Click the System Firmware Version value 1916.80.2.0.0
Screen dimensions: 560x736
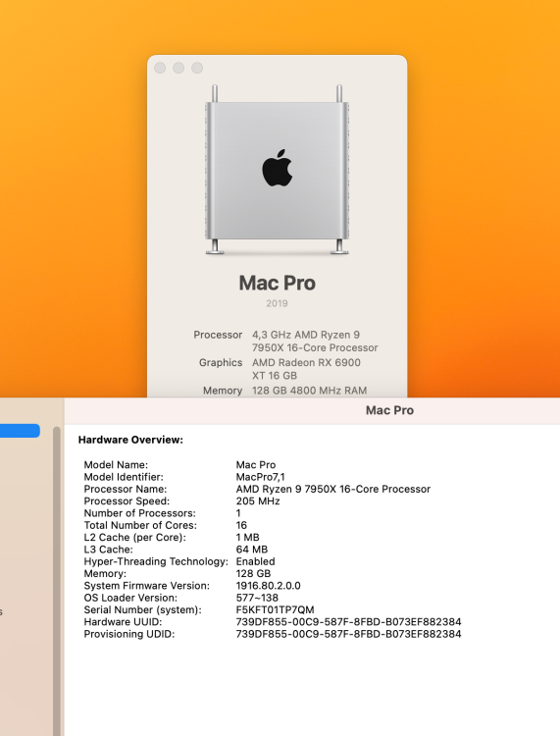pos(269,586)
